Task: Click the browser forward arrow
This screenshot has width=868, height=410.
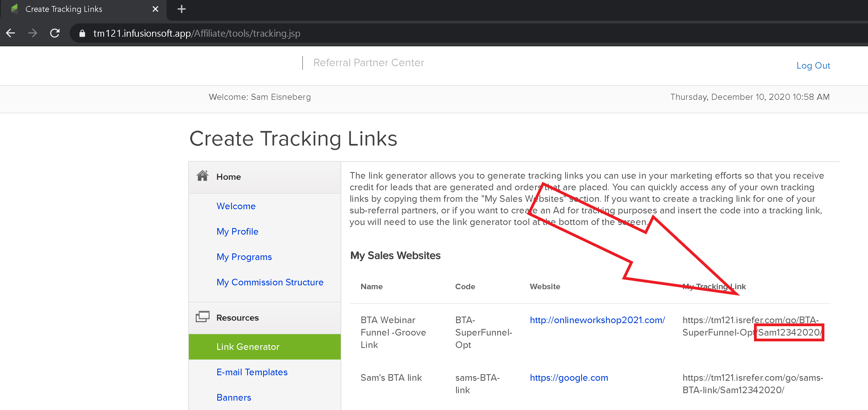Action: [33, 33]
